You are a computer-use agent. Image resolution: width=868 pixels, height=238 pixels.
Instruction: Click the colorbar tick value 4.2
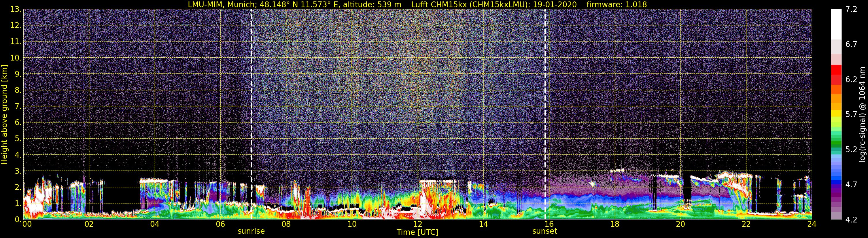tap(851, 220)
